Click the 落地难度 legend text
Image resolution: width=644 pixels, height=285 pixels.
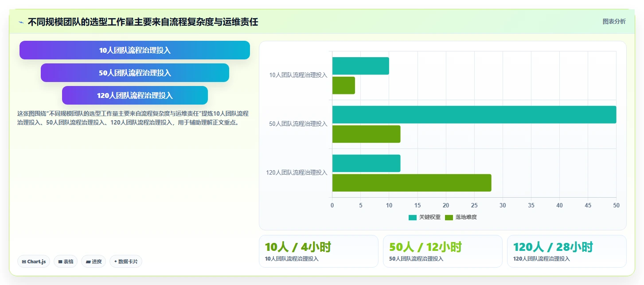click(466, 217)
